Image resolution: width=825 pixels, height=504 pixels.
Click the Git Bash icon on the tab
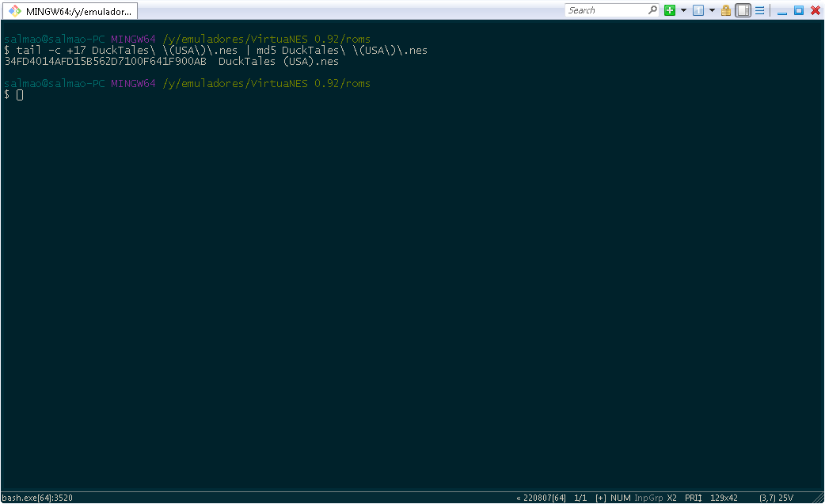coord(15,11)
